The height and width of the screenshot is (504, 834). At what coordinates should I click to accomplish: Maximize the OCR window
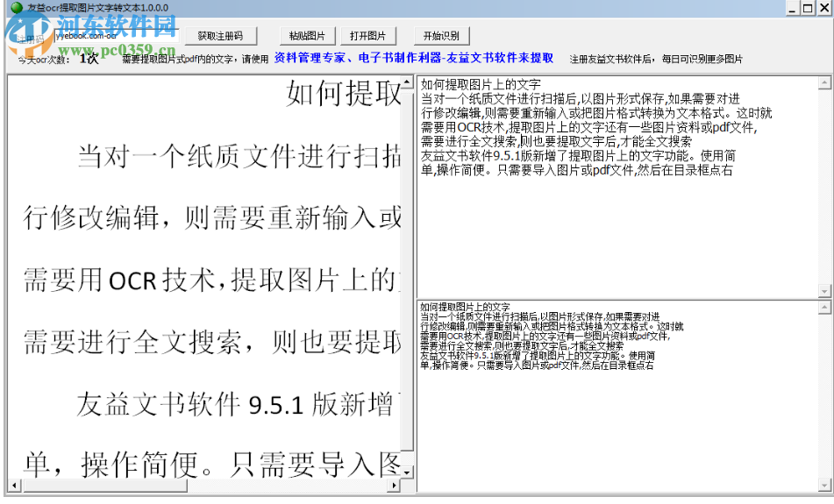click(808, 8)
